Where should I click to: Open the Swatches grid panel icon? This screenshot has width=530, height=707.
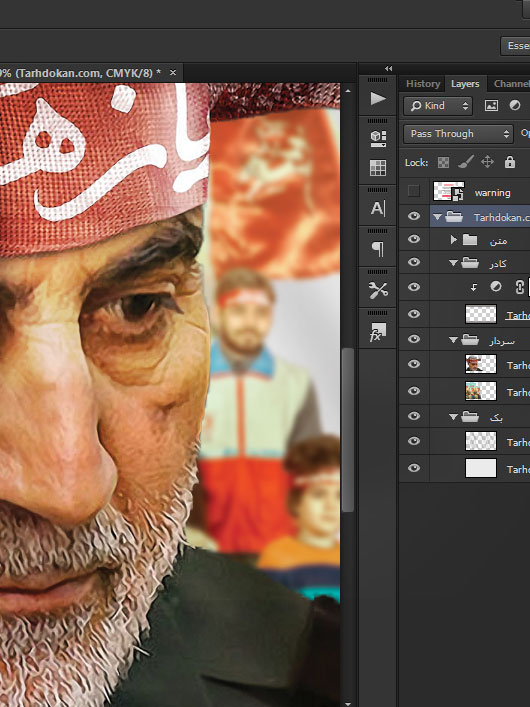378,168
